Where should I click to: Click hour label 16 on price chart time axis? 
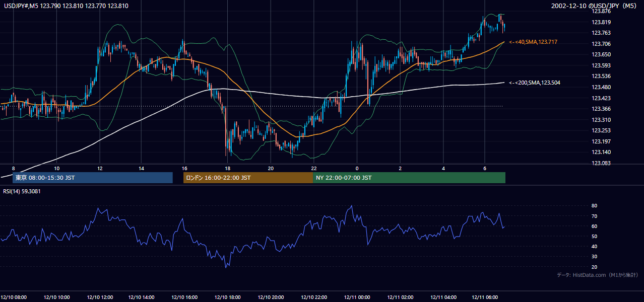[185, 168]
